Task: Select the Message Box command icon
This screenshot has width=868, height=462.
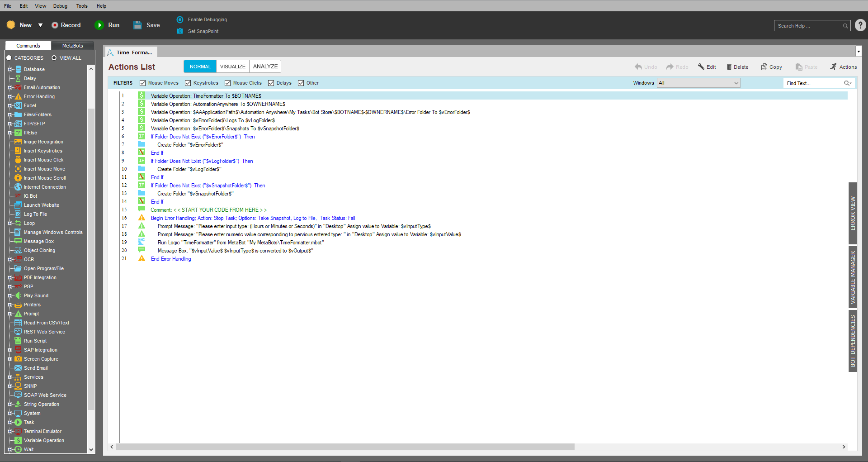Action: click(18, 241)
